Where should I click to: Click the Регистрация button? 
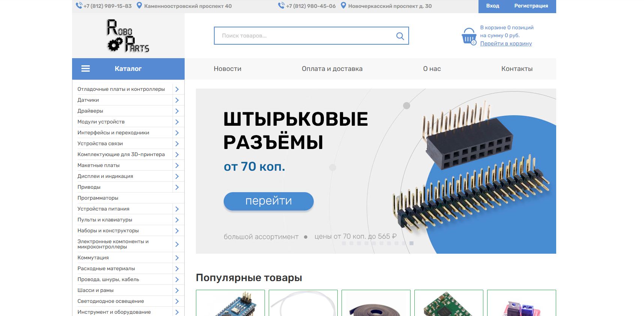pyautogui.click(x=531, y=6)
